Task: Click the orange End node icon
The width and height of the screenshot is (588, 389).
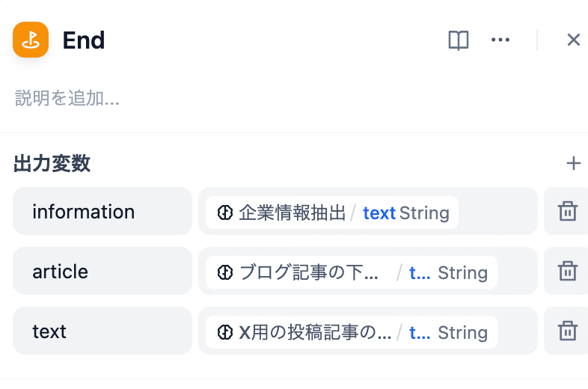Action: click(x=31, y=40)
